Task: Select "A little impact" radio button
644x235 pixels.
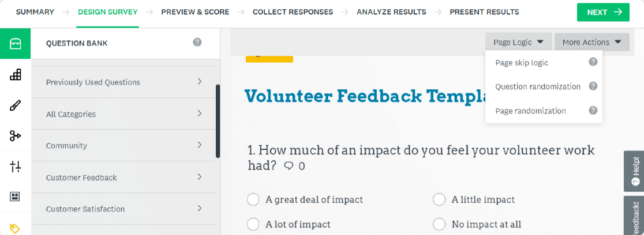Action: coord(439,200)
